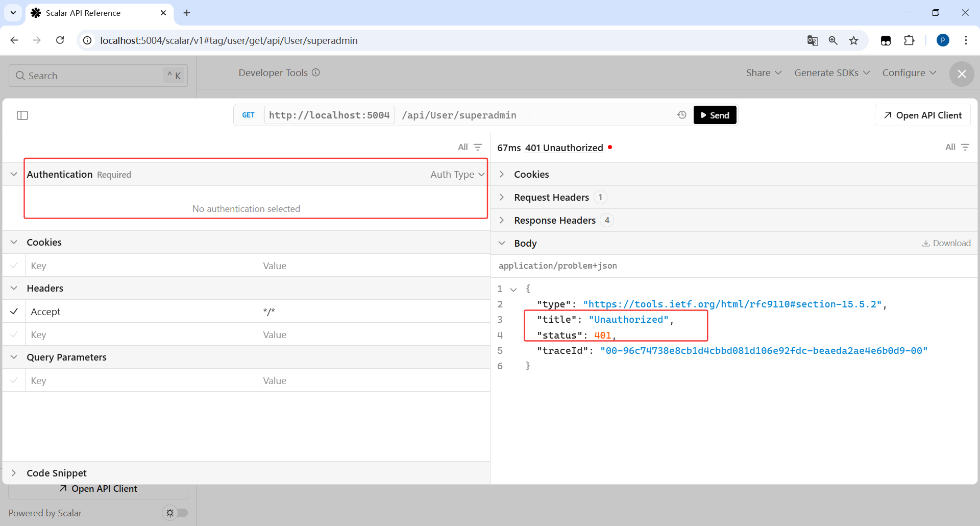Collapse the response Body section
Image resolution: width=980 pixels, height=526 pixels.
(502, 243)
